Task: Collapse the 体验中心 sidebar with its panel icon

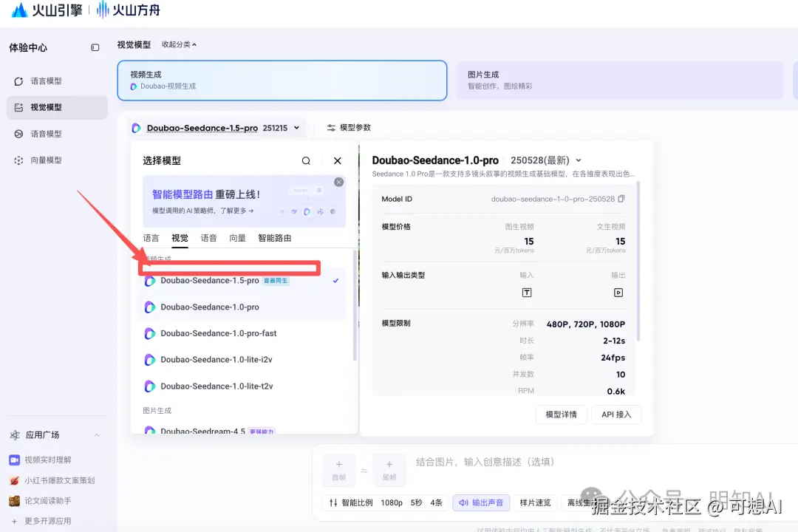Action: click(95, 47)
